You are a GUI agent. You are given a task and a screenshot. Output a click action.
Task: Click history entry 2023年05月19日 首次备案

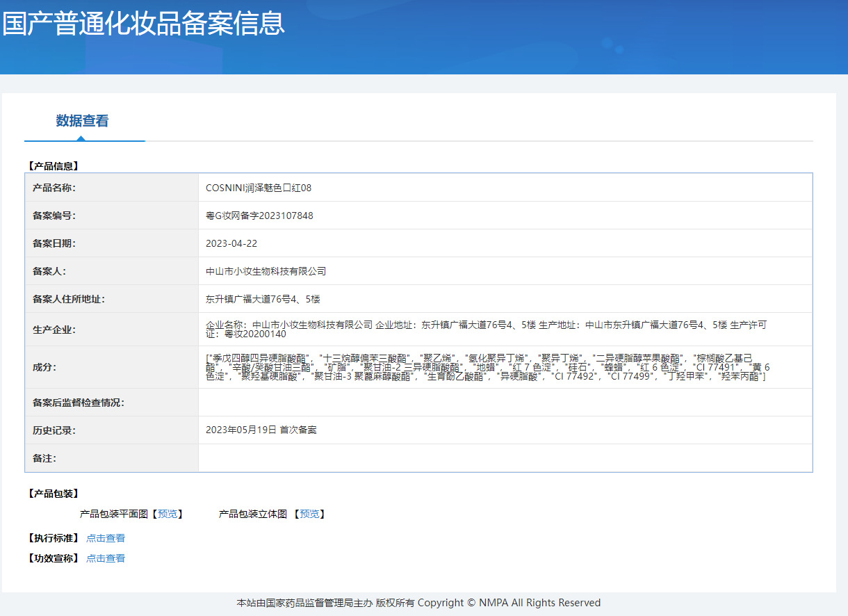click(x=261, y=430)
